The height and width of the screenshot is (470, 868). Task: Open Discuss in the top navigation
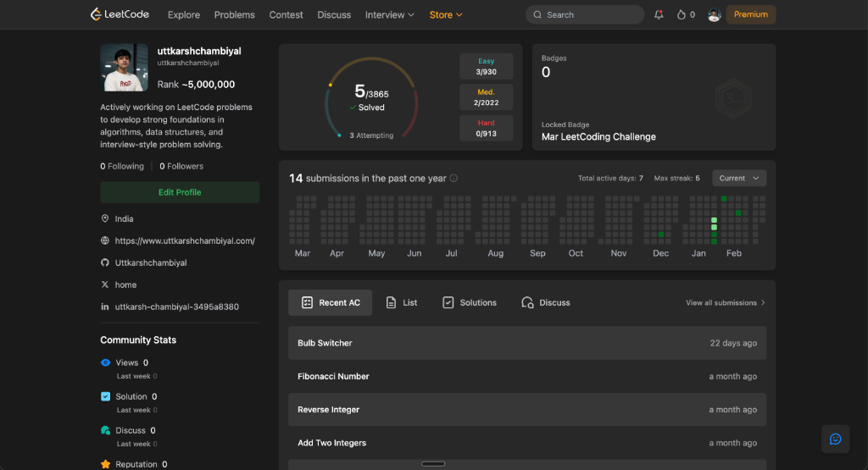click(x=334, y=15)
